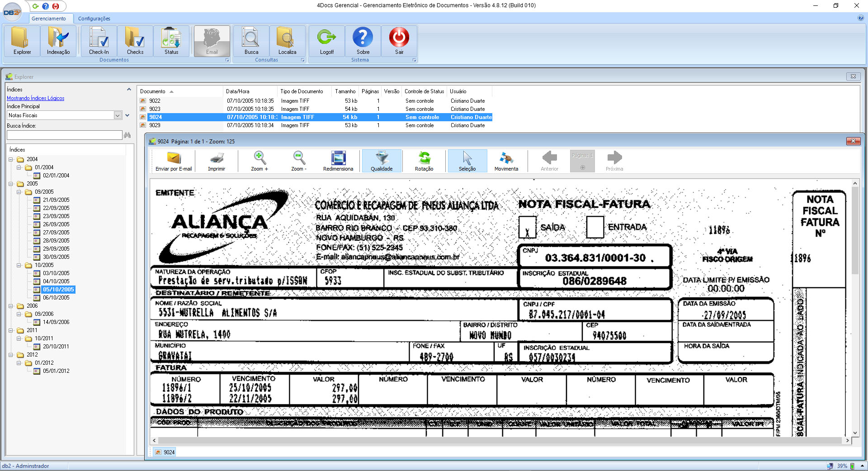Collapse the 10/2005 tree node
This screenshot has height=471, width=868.
click(19, 265)
